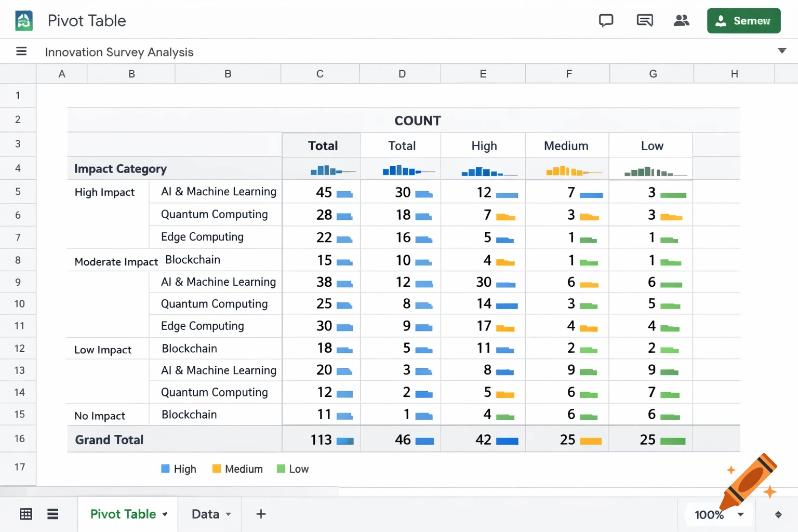Viewport: 798px width, 532px height.
Task: Open the all-sheets list icon
Action: tap(53, 514)
